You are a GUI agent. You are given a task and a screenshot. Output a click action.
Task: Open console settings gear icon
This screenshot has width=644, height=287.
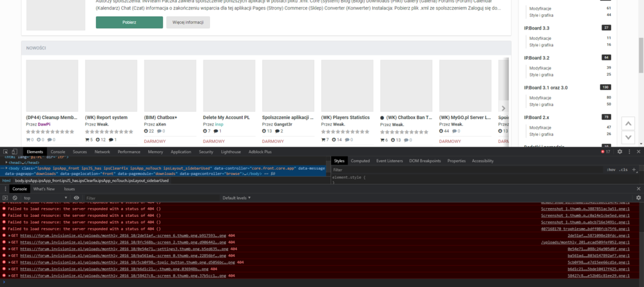(638, 198)
